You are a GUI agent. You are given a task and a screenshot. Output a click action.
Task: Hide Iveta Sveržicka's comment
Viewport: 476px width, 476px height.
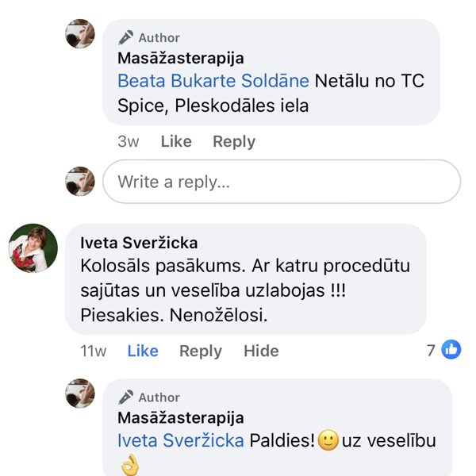[261, 351]
